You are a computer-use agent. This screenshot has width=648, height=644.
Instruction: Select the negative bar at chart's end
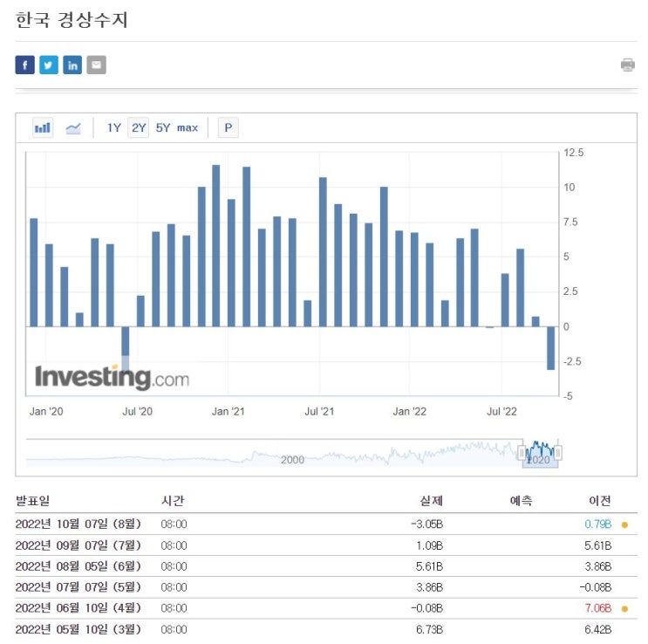(x=550, y=348)
